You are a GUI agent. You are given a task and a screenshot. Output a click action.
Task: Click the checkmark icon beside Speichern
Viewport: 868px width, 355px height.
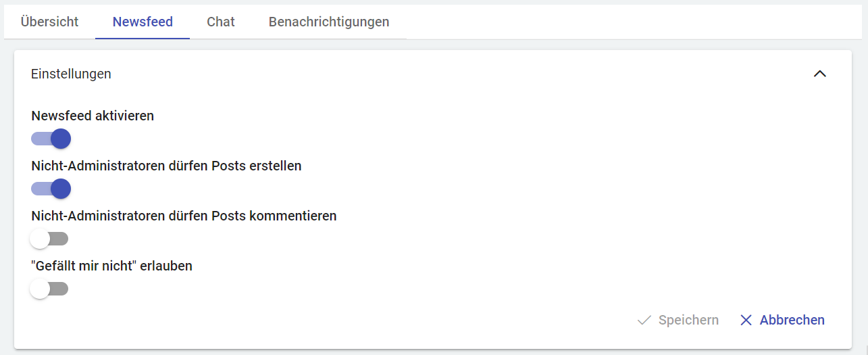[x=644, y=320]
